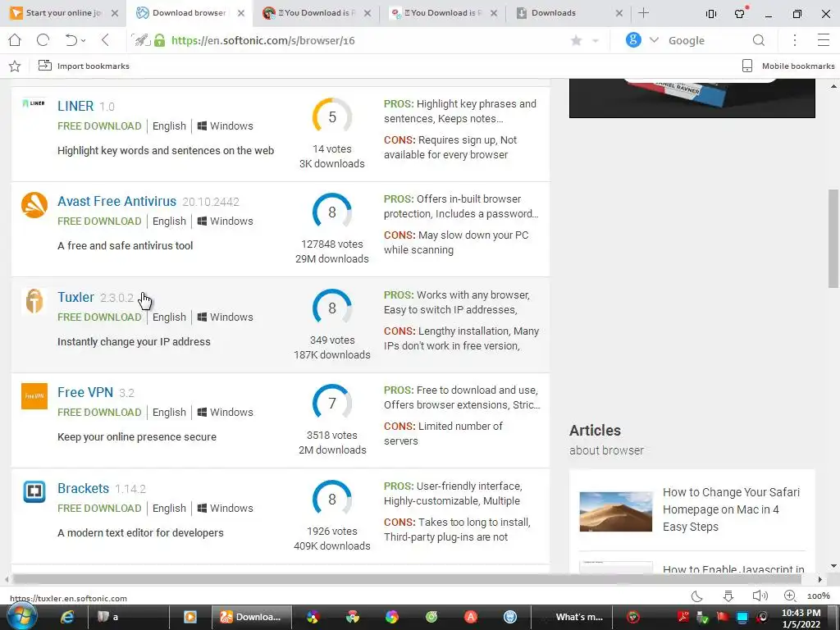The width and height of the screenshot is (840, 630).
Task: Click the zoom plus icon in status bar
Action: pos(790,596)
